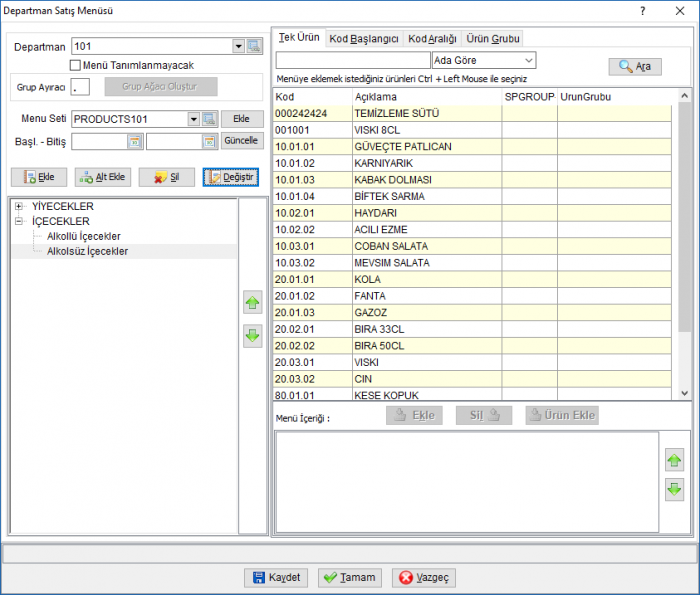Open the end date calendar picker

209,141
